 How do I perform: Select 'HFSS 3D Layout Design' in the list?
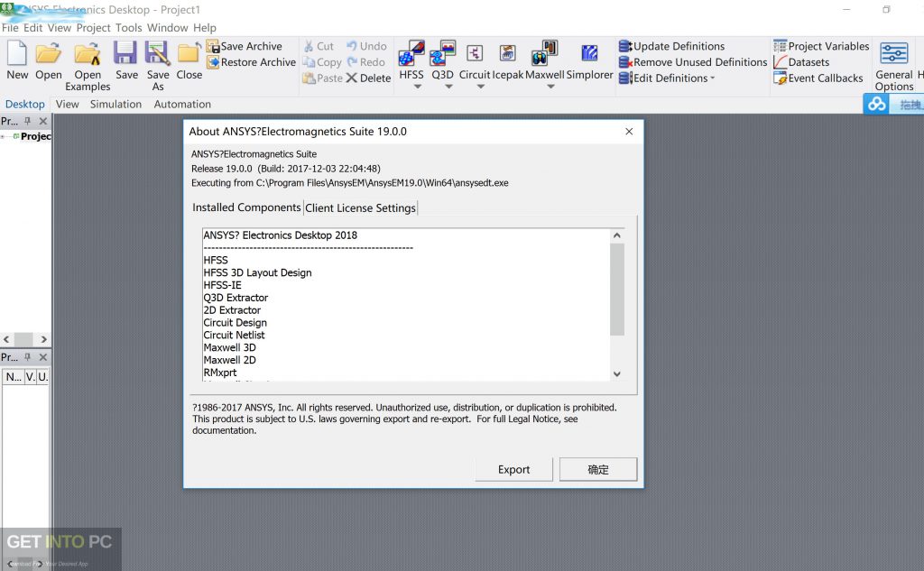point(257,272)
